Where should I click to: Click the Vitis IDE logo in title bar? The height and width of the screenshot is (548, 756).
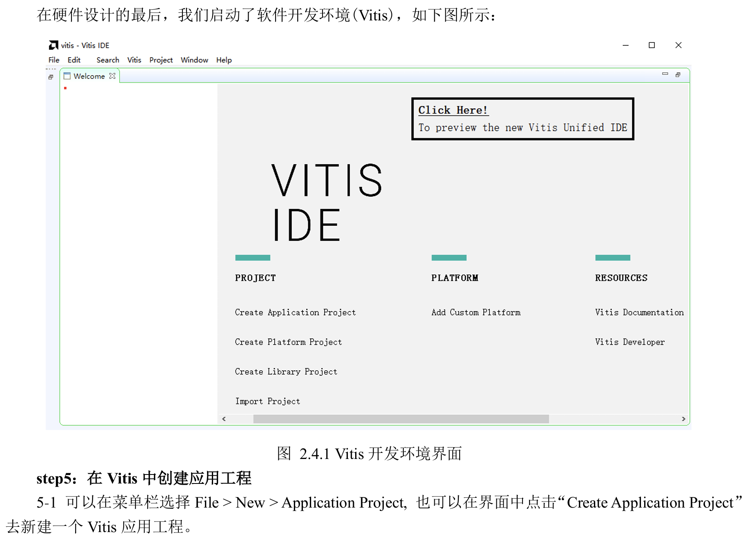(x=53, y=45)
